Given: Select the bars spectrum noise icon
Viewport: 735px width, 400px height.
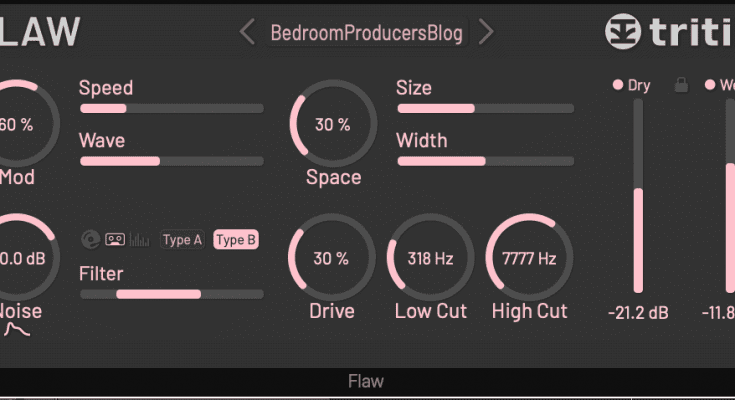Looking at the screenshot, I should (x=140, y=239).
